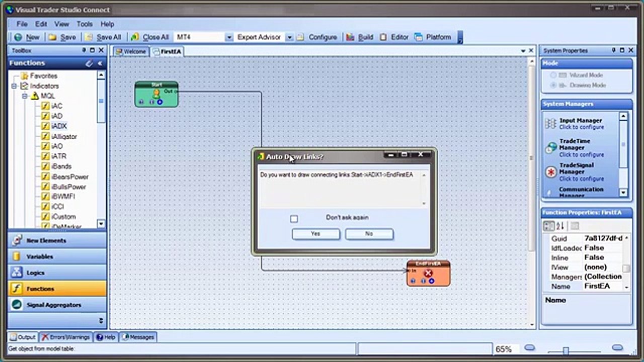Switch to the bottom Help tab
Screen dimensions: 644x362
[x=106, y=337]
